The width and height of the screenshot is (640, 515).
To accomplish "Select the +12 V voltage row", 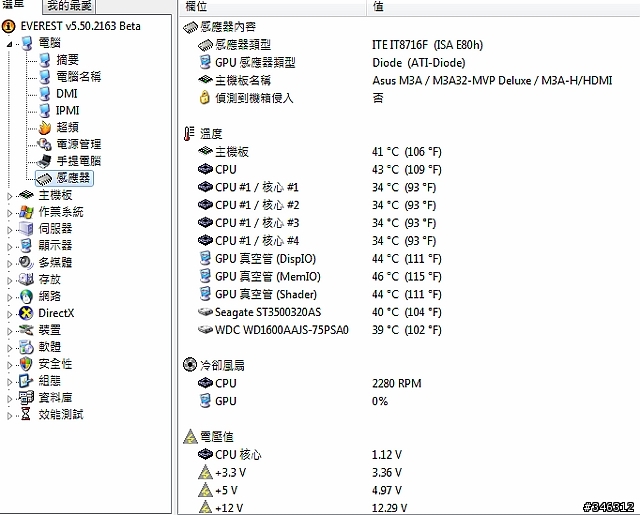I will point(408,508).
